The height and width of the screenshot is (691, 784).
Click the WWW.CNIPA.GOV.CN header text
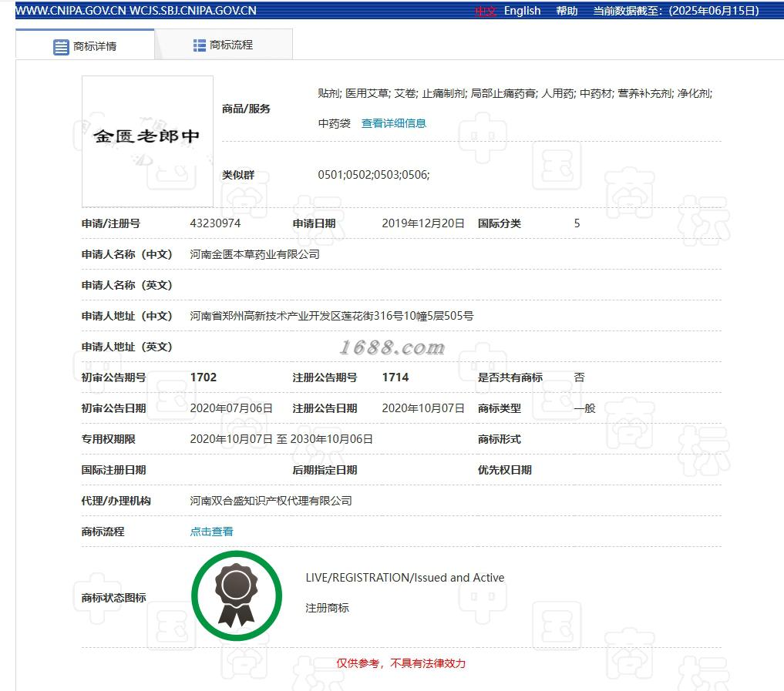click(70, 11)
